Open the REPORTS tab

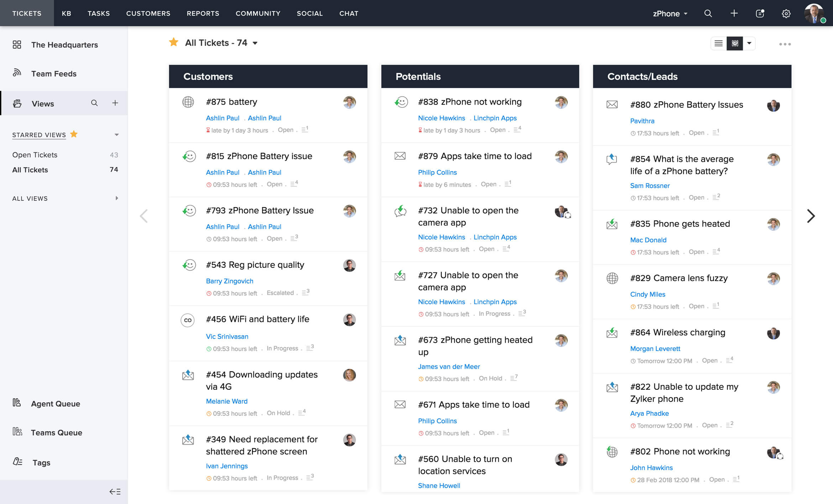tap(202, 13)
